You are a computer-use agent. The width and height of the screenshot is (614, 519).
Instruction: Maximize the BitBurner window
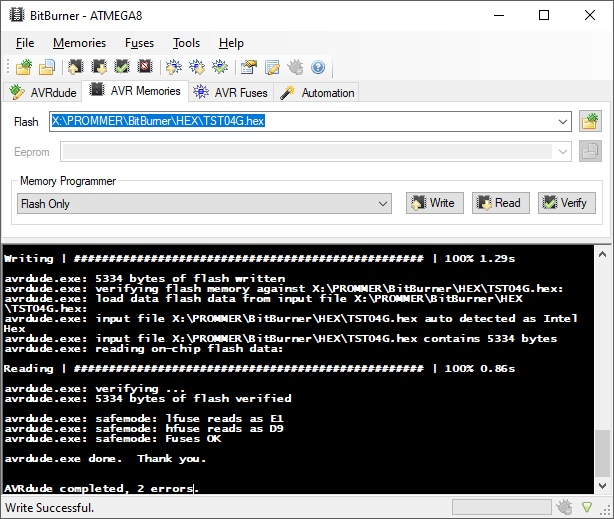544,15
